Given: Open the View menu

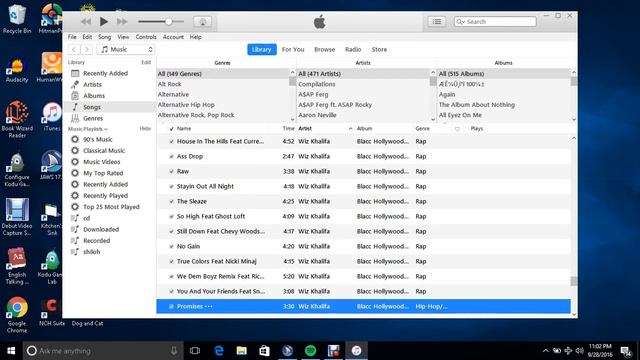Looking at the screenshot, I should click(x=123, y=37).
